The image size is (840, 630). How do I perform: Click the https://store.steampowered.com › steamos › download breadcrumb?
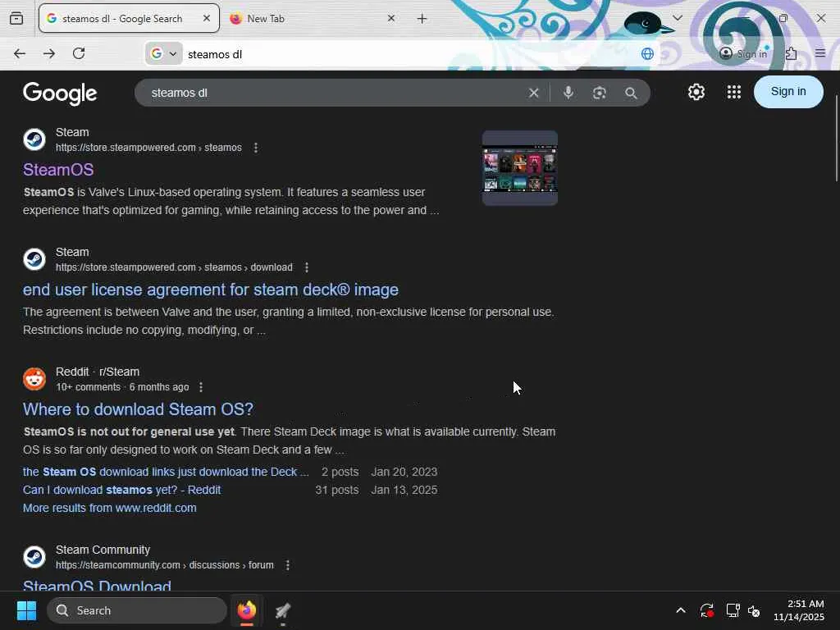click(x=174, y=267)
